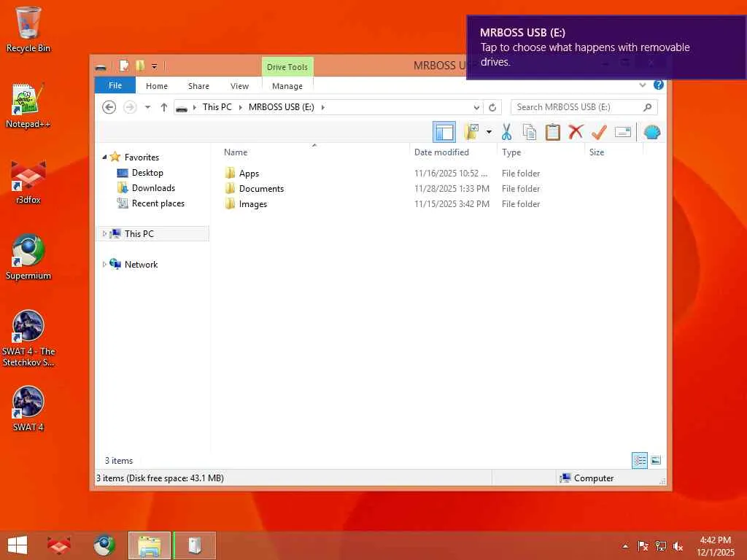Viewport: 747px width, 560px height.
Task: Open the File tab
Action: pos(115,85)
